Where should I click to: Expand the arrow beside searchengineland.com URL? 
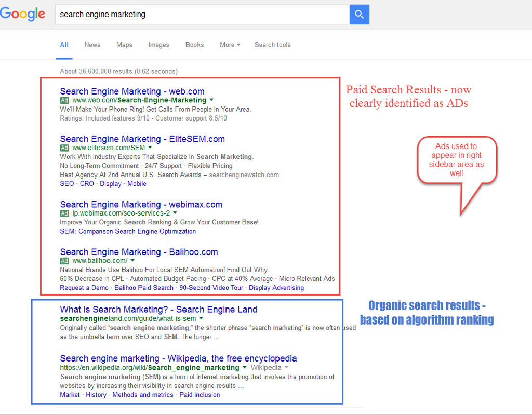pos(201,318)
